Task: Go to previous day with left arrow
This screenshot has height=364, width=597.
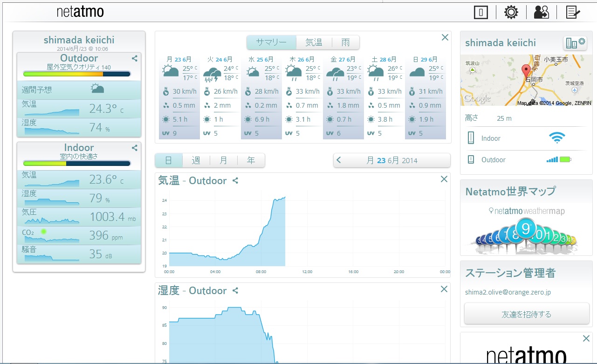Action: 339,160
